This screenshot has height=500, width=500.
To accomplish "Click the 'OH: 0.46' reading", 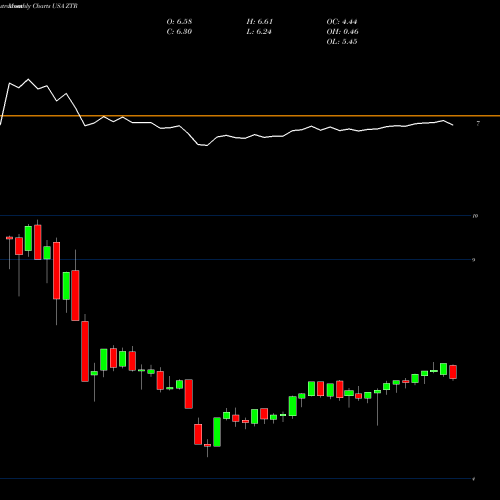I will tap(343, 32).
